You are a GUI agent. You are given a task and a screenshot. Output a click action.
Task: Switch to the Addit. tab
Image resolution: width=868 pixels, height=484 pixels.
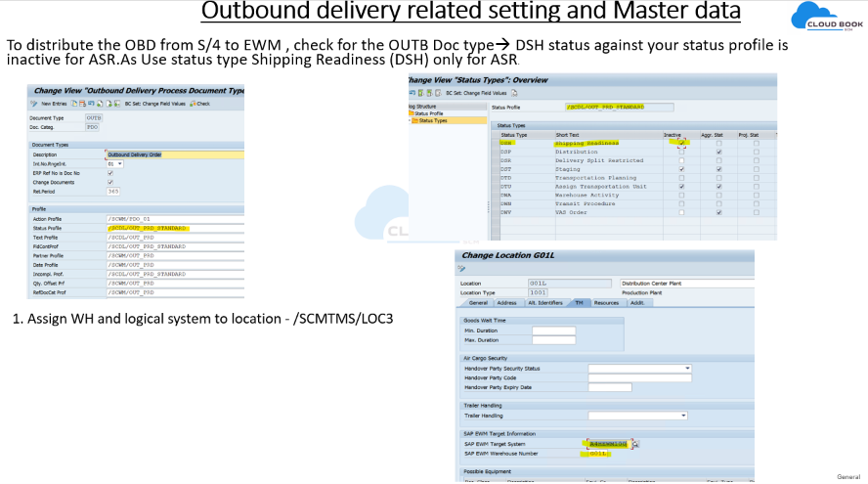click(637, 303)
